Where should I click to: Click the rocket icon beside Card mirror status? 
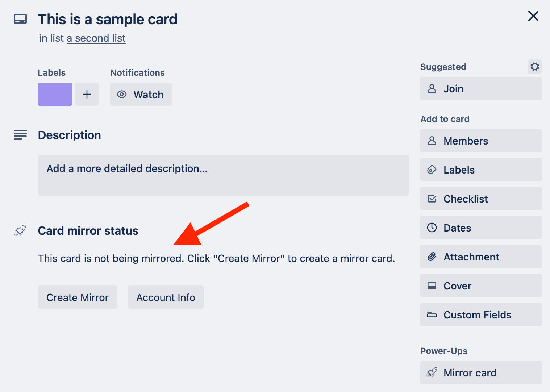coord(20,230)
